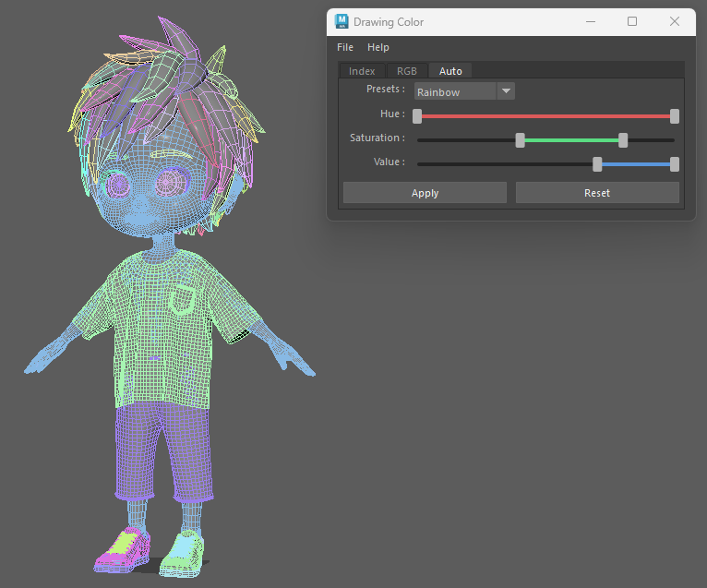Open the Presets dropdown arrow

(x=506, y=91)
